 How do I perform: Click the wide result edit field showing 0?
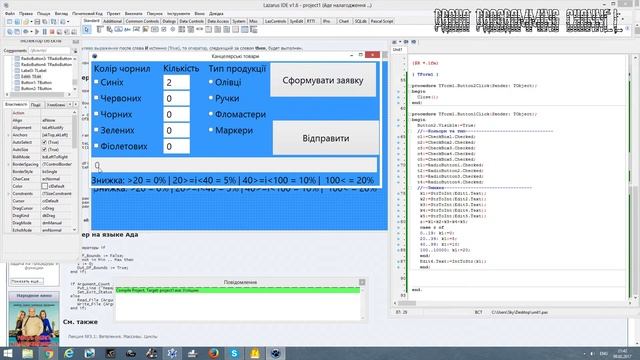point(234,165)
